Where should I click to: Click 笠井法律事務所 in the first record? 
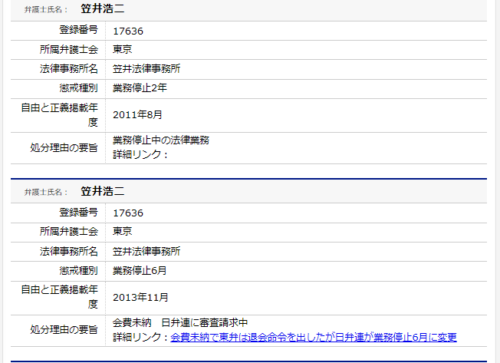coord(146,69)
